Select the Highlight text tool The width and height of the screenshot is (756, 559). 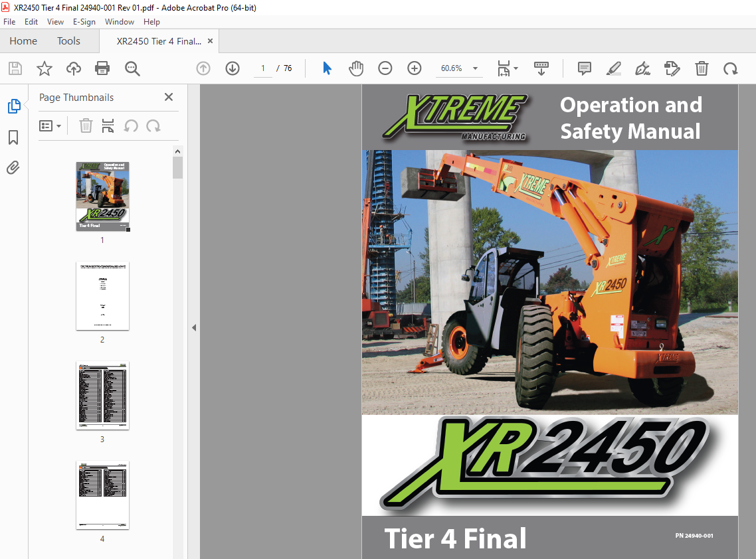[613, 68]
